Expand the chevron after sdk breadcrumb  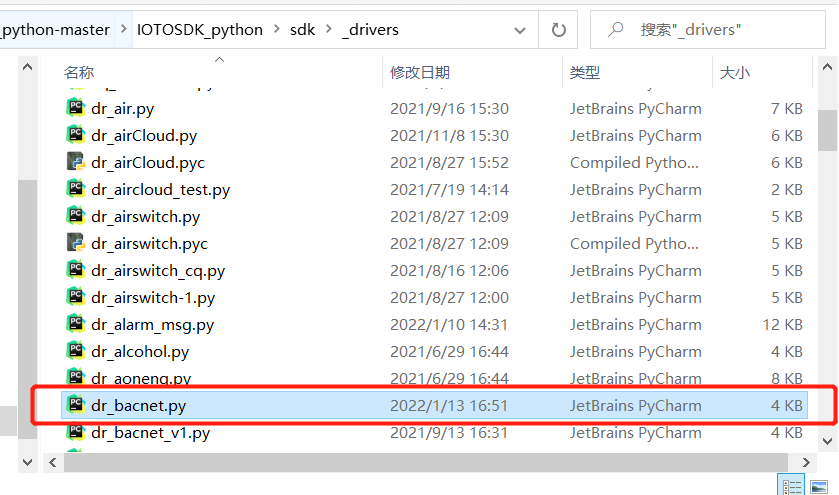329,30
